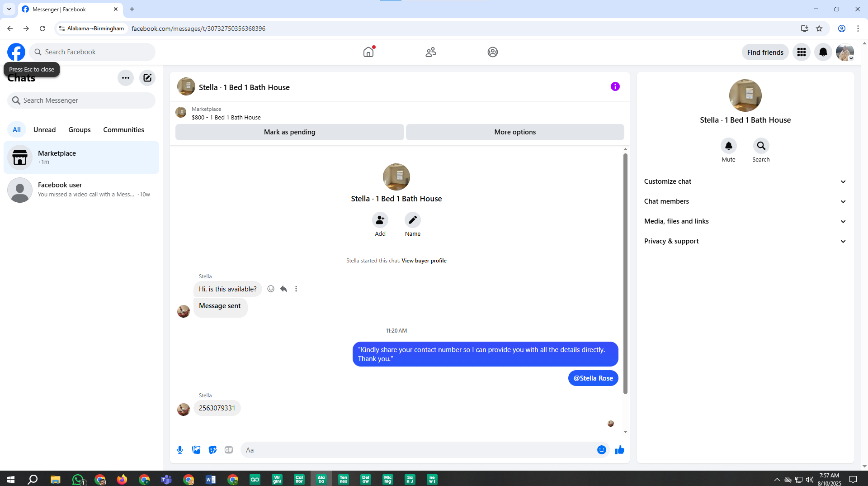Image resolution: width=868 pixels, height=486 pixels.
Task: Select the Unread chats filter
Action: click(x=45, y=129)
